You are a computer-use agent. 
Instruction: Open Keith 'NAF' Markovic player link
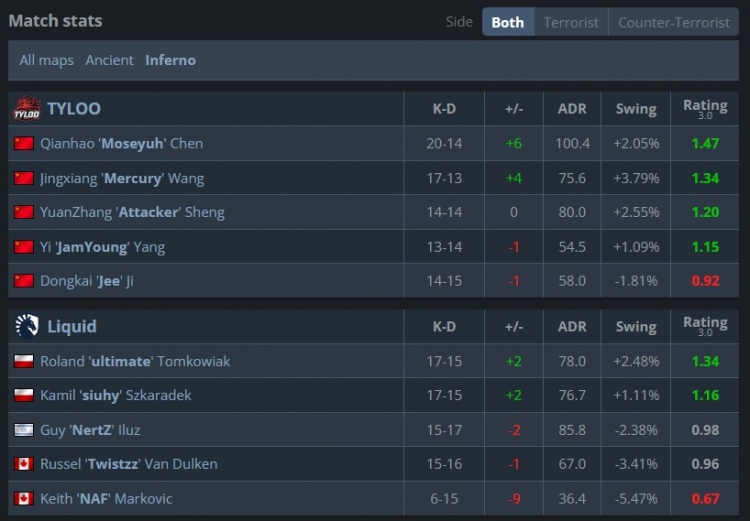(x=106, y=499)
